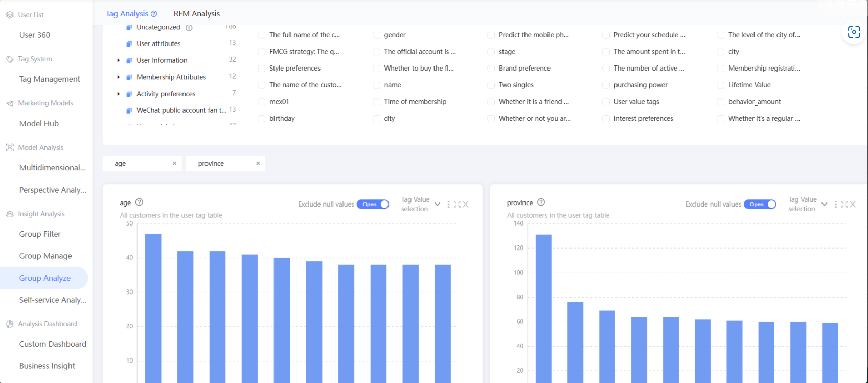Click the question mark icon beside province title
Screen dimensions: 868x383
(x=541, y=202)
